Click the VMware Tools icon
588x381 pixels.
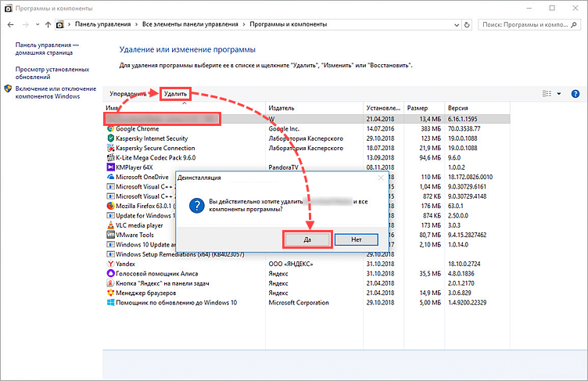[x=110, y=235]
